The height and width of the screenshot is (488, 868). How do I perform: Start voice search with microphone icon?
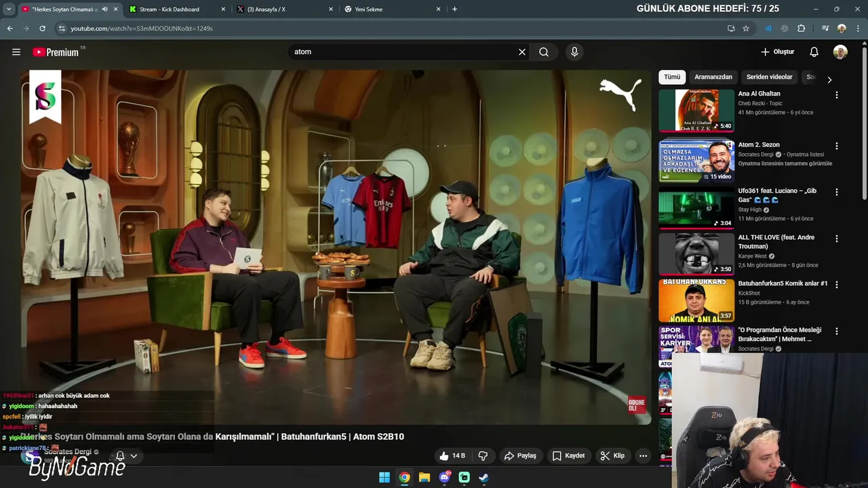click(x=574, y=52)
